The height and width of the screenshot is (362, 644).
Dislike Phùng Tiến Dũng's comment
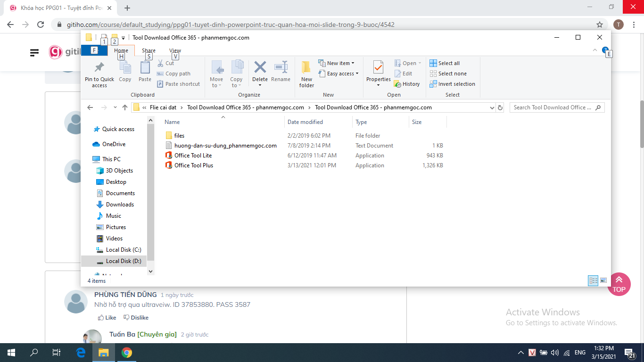pos(136,318)
